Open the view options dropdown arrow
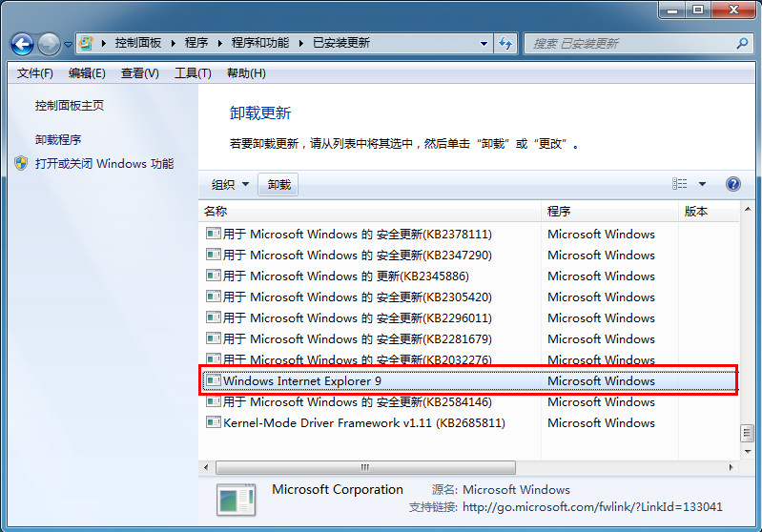Image resolution: width=762 pixels, height=532 pixels. coord(702,184)
